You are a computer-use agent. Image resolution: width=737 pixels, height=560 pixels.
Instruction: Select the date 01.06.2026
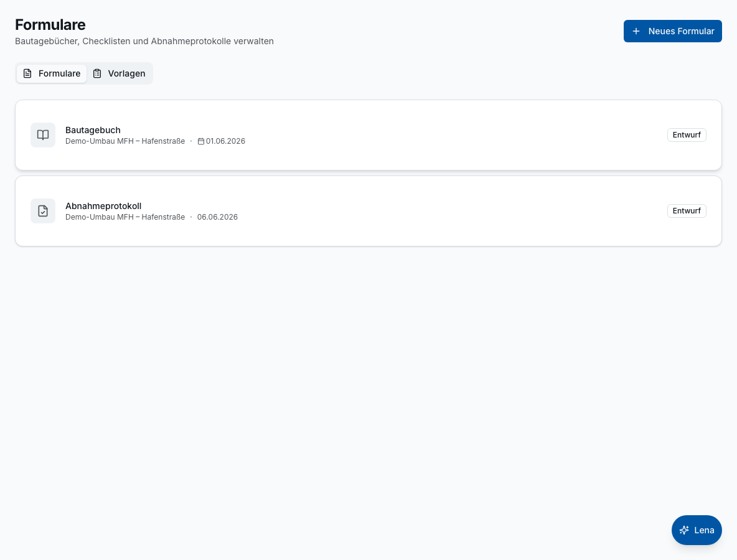(225, 141)
